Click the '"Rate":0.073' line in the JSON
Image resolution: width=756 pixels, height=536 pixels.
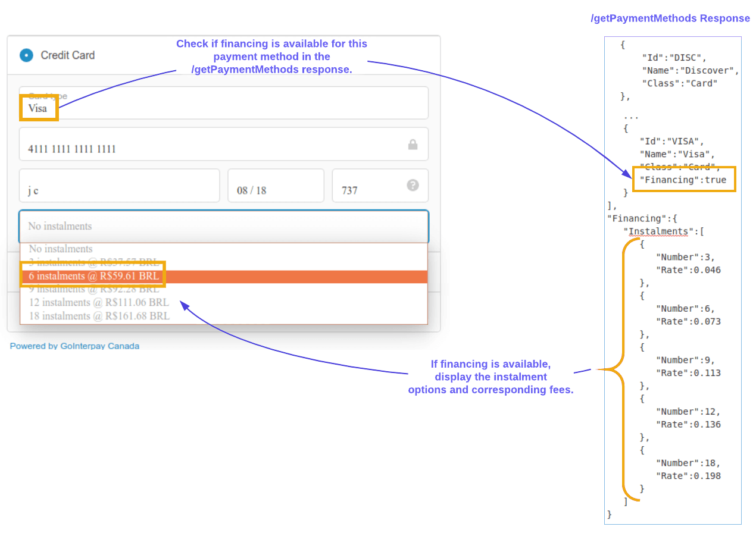coord(688,322)
